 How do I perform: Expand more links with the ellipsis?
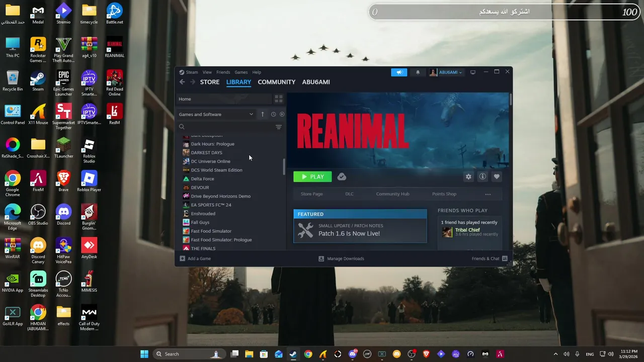488,194
